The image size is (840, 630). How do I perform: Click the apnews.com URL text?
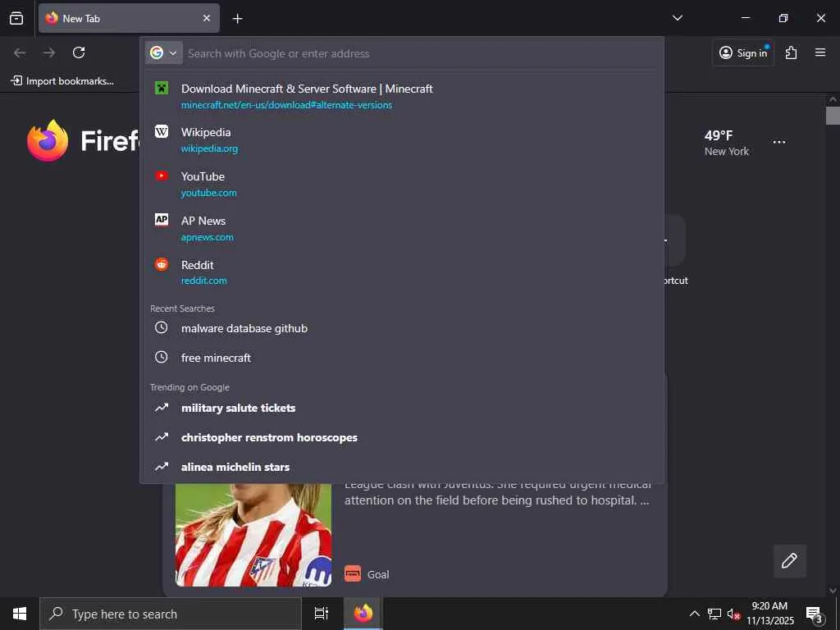(x=208, y=237)
